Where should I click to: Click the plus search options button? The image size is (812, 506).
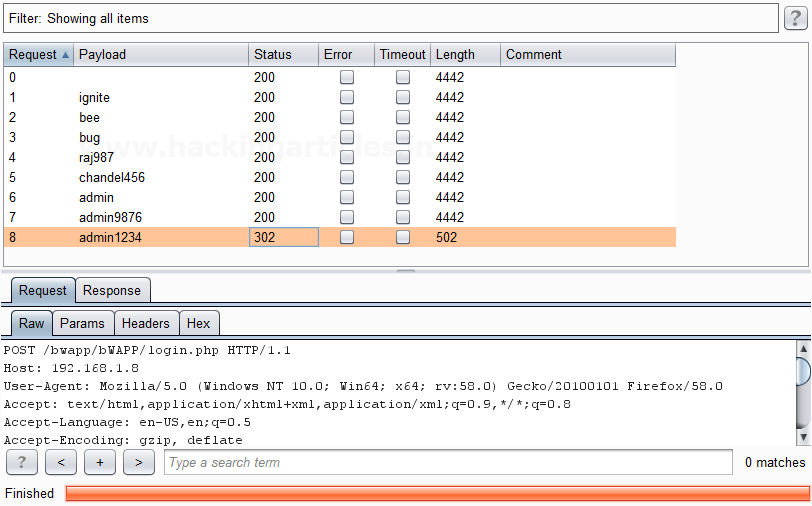coord(100,462)
